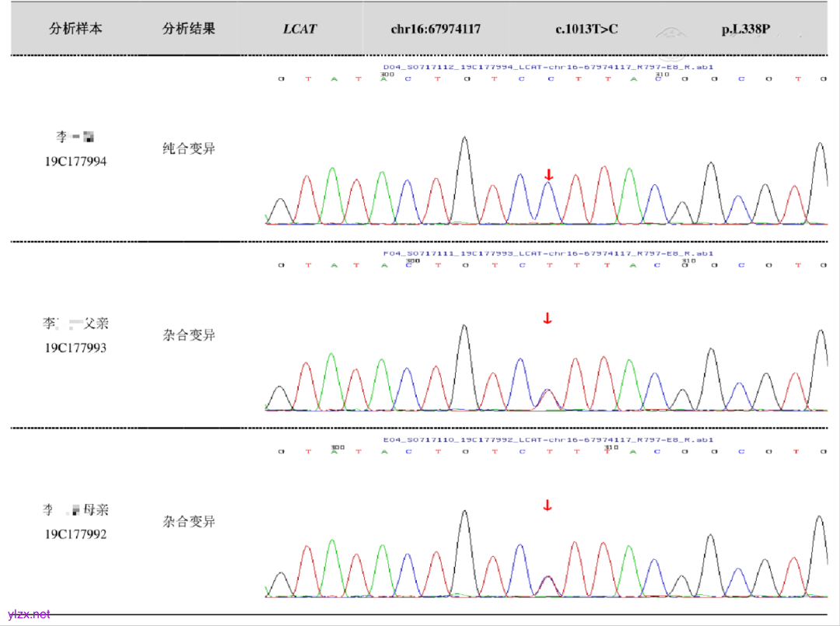
Task: Select the 纯合变异 result text
Action: click(x=189, y=149)
